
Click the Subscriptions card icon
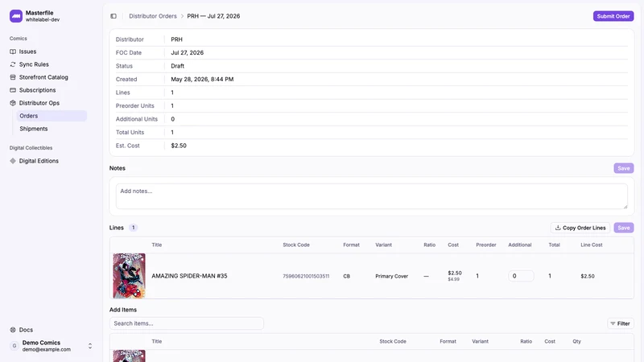tap(13, 90)
